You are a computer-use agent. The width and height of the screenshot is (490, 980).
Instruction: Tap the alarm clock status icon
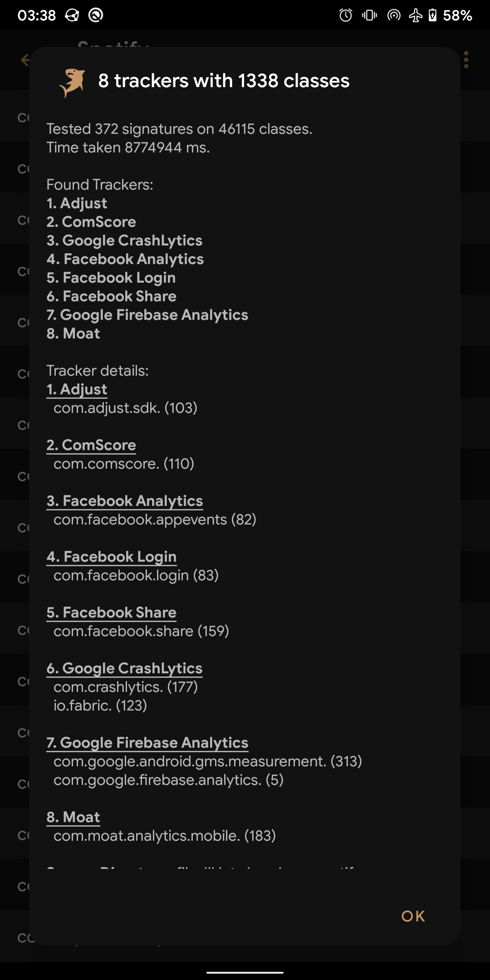click(346, 15)
